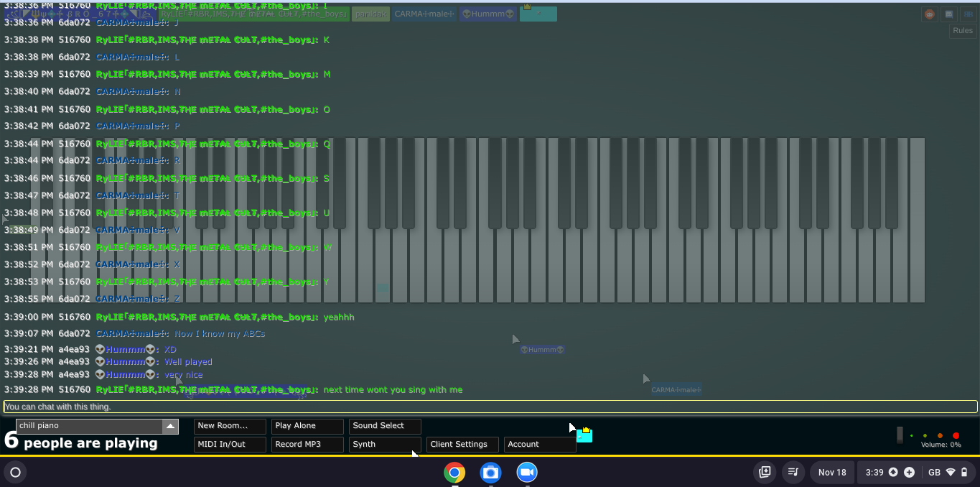
Task: Click the battery status icon
Action: (964, 473)
